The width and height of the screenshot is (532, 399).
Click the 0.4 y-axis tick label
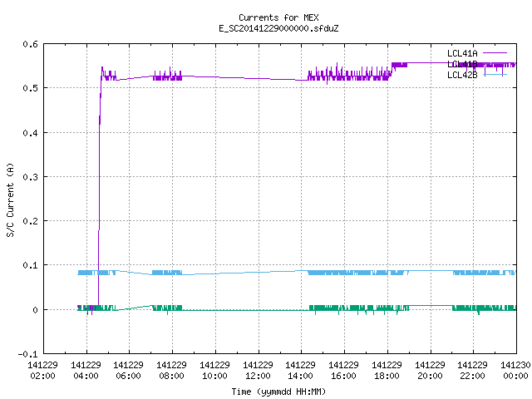pyautogui.click(x=30, y=133)
